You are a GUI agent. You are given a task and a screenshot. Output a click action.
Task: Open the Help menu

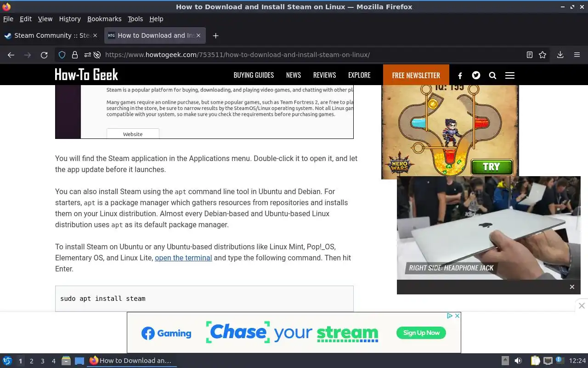click(x=156, y=19)
